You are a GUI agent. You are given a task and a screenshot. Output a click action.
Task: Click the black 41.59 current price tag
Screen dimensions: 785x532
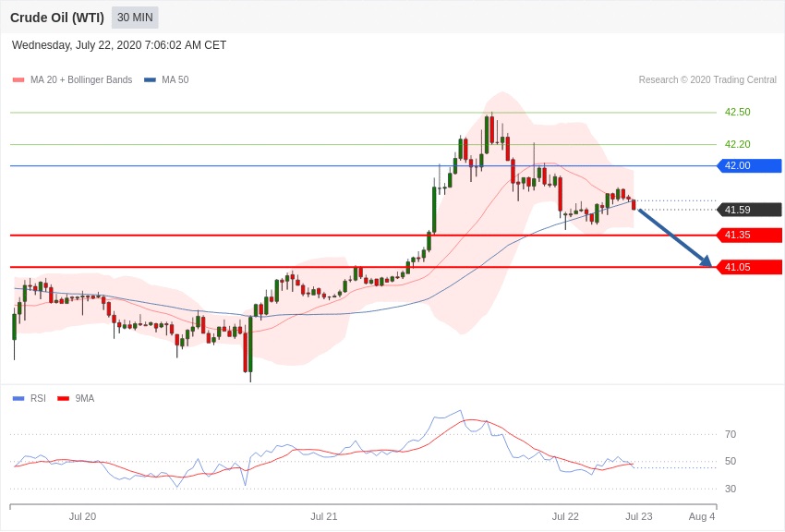coord(749,210)
